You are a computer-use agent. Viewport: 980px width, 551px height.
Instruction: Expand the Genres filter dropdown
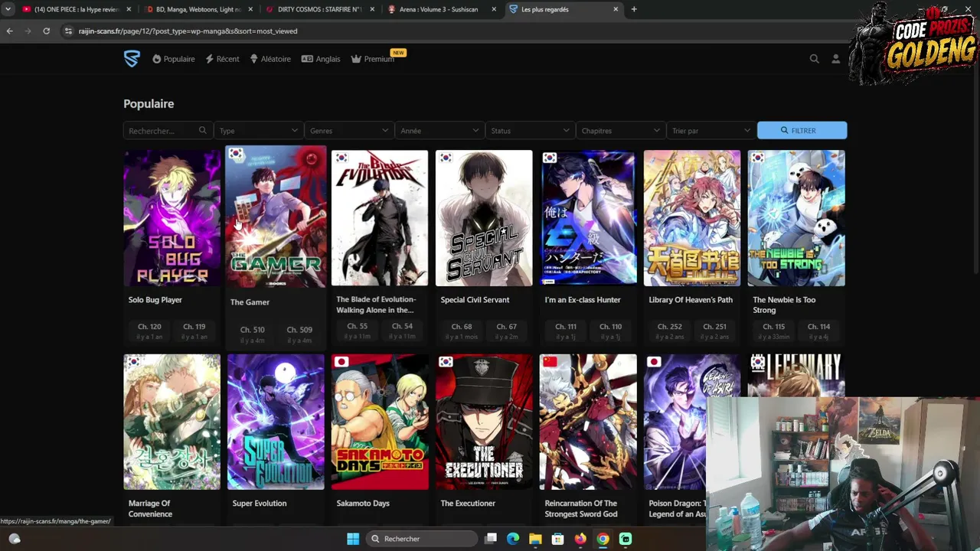click(349, 131)
